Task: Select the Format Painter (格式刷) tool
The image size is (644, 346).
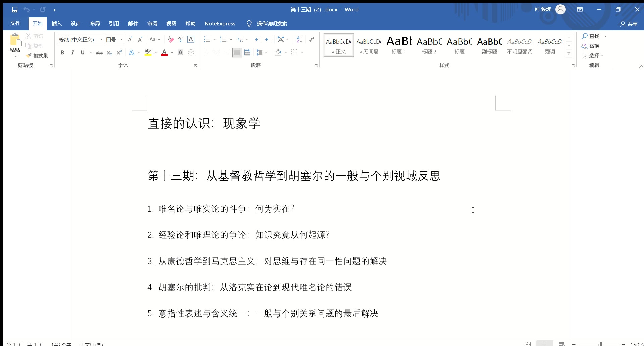Action: coord(37,56)
